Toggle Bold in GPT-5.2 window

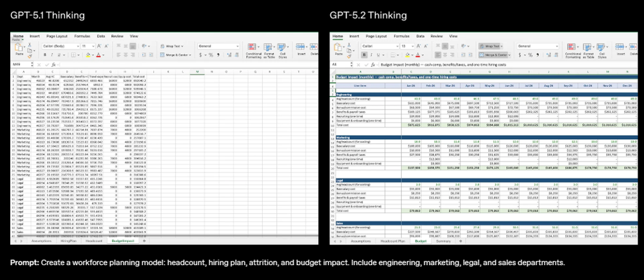[x=365, y=55]
